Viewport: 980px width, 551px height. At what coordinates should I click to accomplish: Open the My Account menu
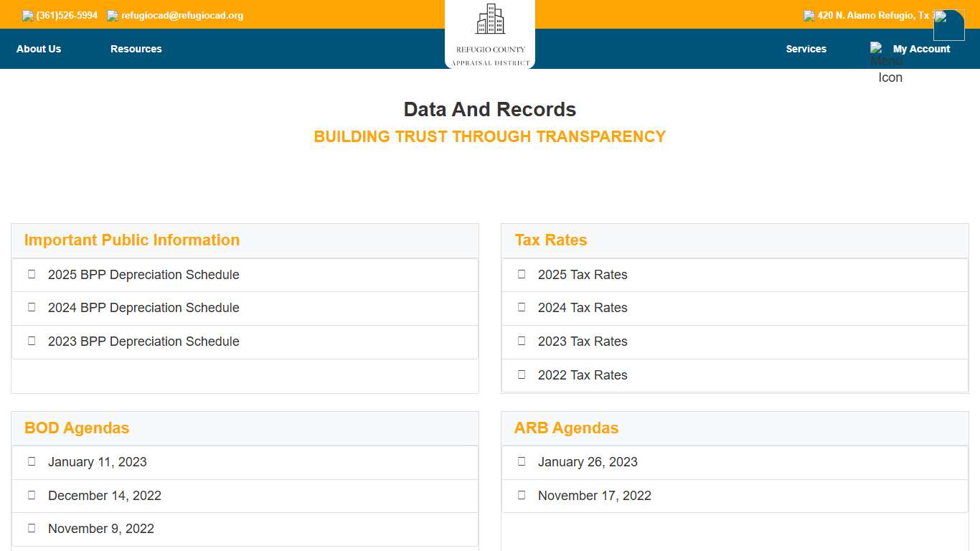coord(921,49)
